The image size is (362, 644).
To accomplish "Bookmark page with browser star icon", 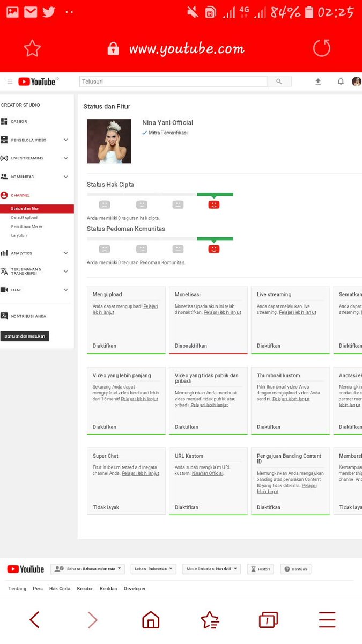I will pos(32,48).
